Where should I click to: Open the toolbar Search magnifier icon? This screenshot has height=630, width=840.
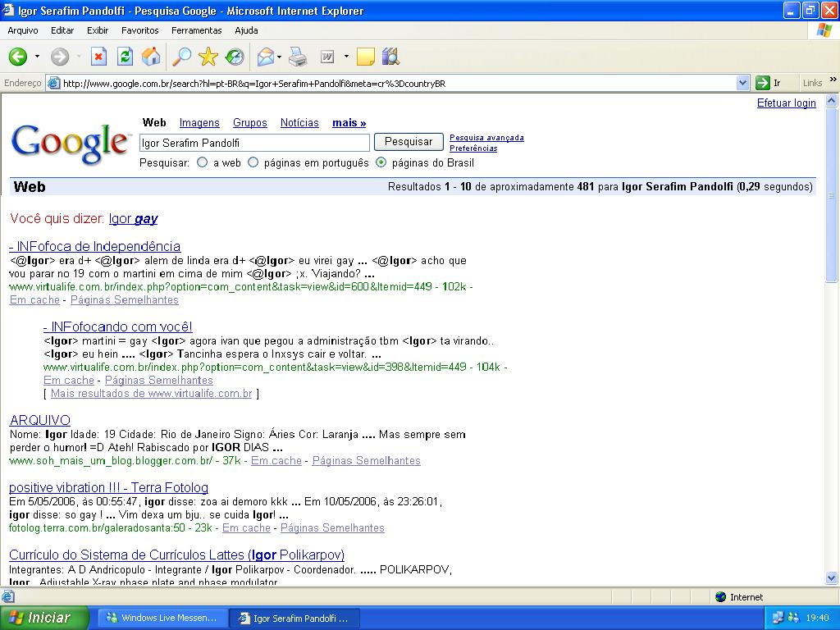[x=181, y=57]
